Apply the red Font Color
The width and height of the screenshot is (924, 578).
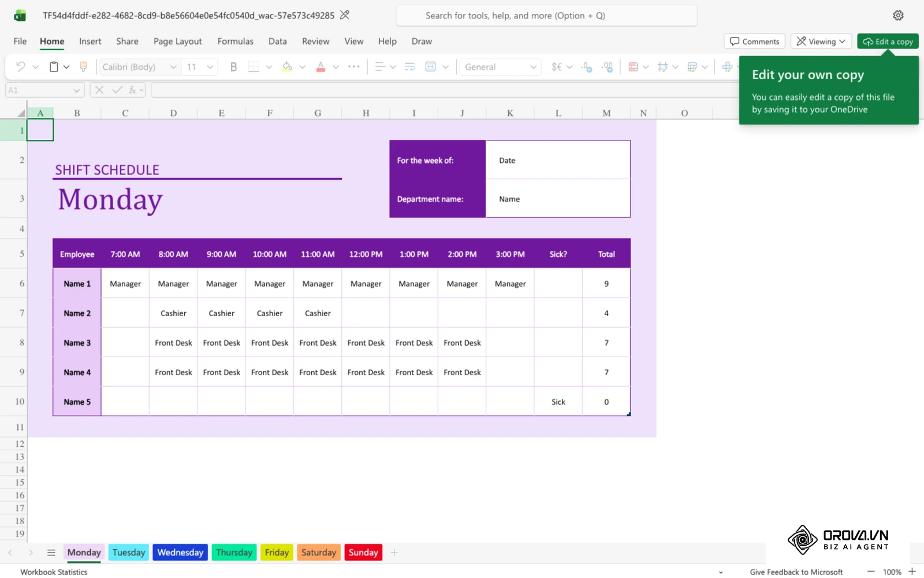click(321, 67)
